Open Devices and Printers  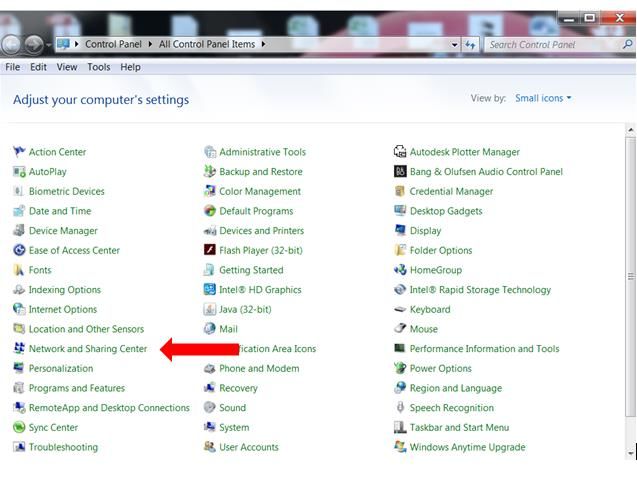click(262, 230)
